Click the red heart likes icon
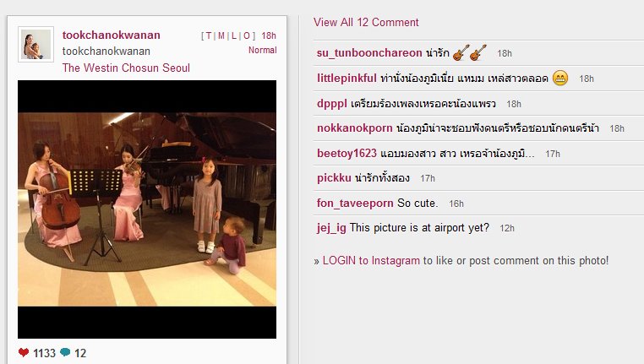 pos(24,352)
